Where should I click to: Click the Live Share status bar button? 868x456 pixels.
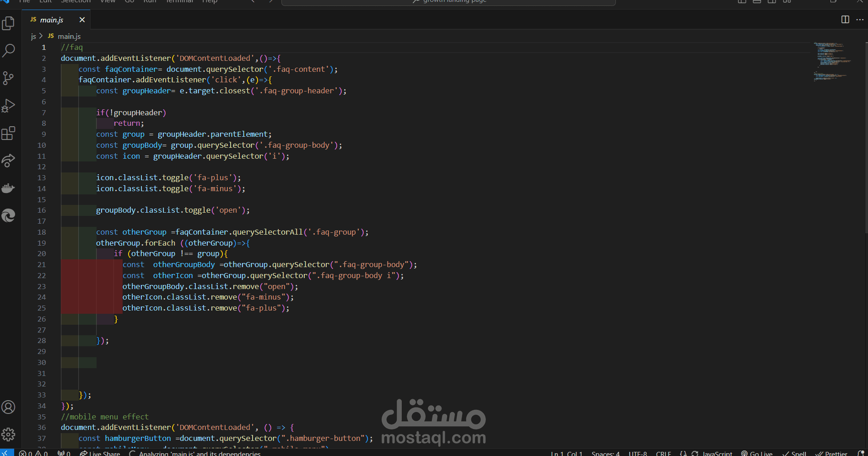pos(100,453)
